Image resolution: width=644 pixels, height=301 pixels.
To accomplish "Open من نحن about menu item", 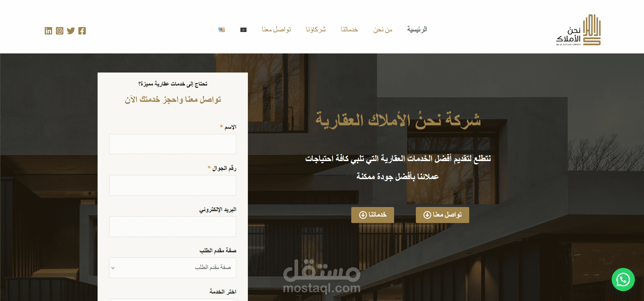I will 383,30.
